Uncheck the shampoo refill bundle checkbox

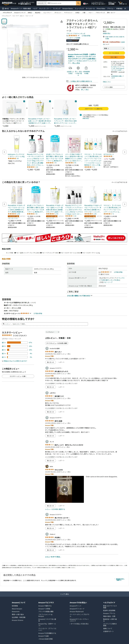coord(50,101)
